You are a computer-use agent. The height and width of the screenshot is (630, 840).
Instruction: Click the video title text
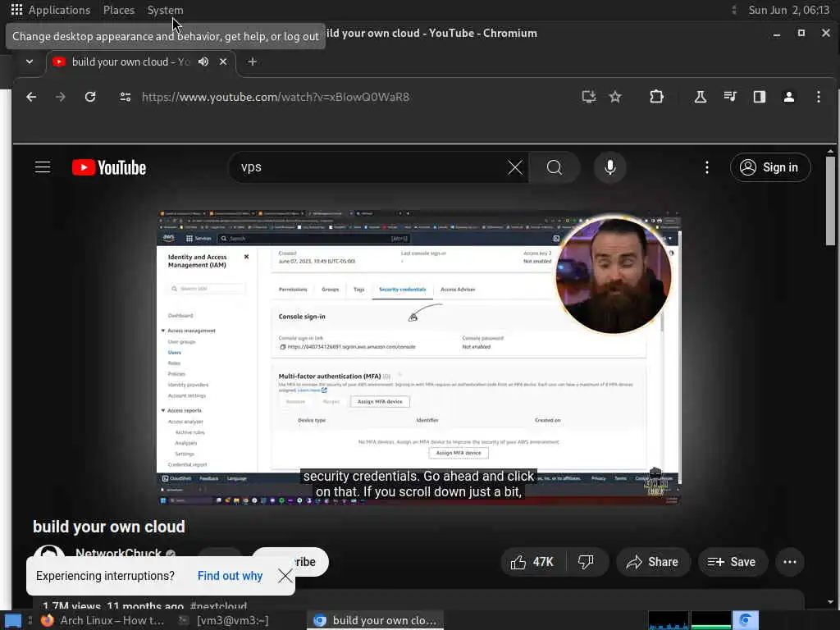(109, 527)
